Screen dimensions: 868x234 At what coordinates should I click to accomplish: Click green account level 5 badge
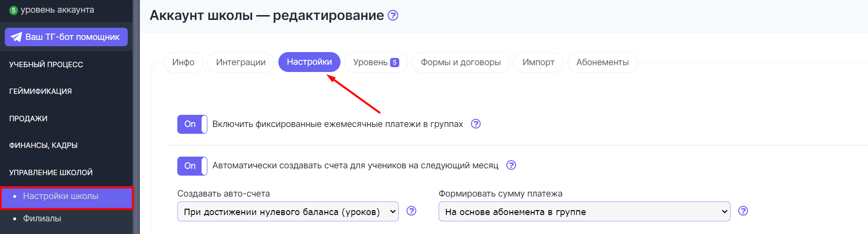[x=14, y=10]
